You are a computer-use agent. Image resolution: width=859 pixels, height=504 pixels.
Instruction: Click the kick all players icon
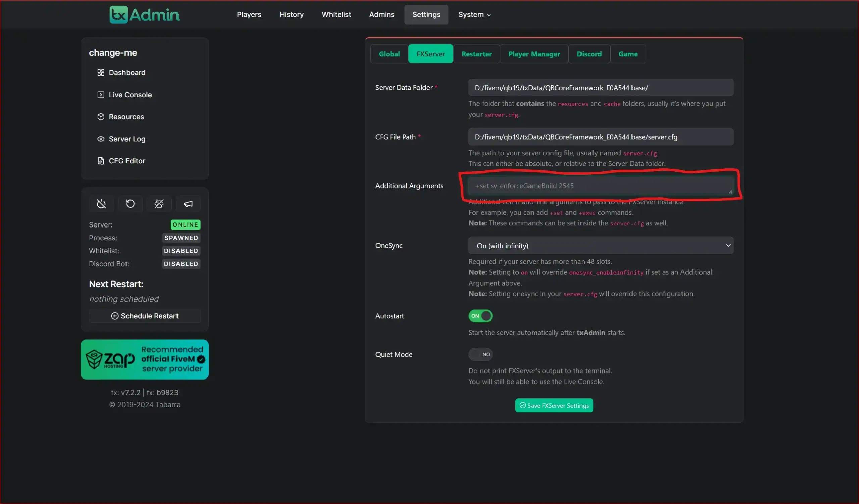tap(159, 204)
